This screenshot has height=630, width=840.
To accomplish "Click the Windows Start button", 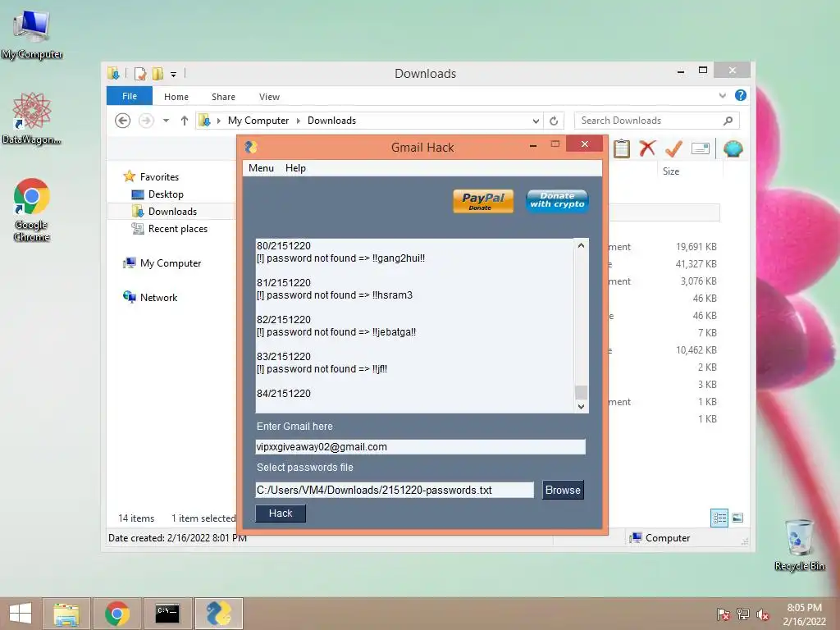I will (20, 614).
